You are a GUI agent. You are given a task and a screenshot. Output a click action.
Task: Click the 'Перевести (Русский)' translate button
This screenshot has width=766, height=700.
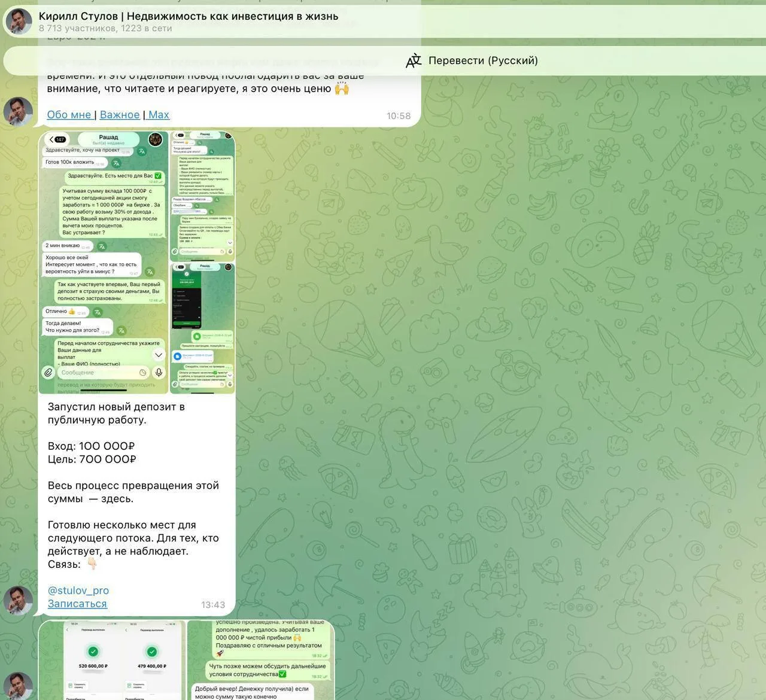click(x=472, y=60)
